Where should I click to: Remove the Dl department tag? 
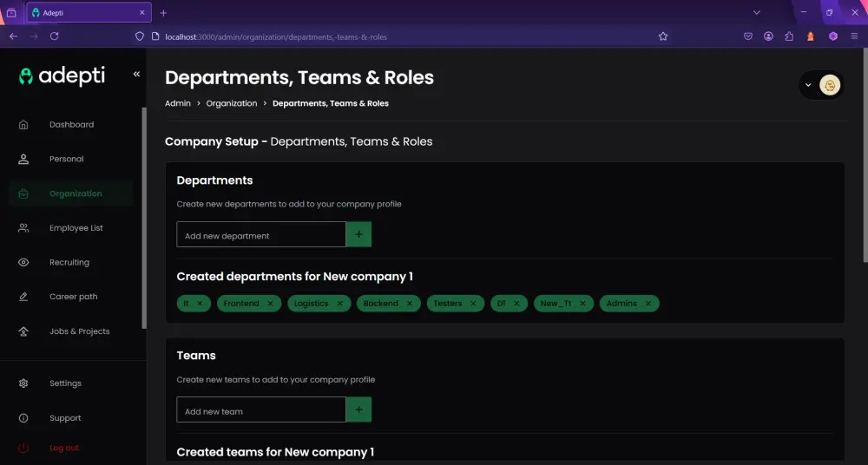(x=516, y=304)
